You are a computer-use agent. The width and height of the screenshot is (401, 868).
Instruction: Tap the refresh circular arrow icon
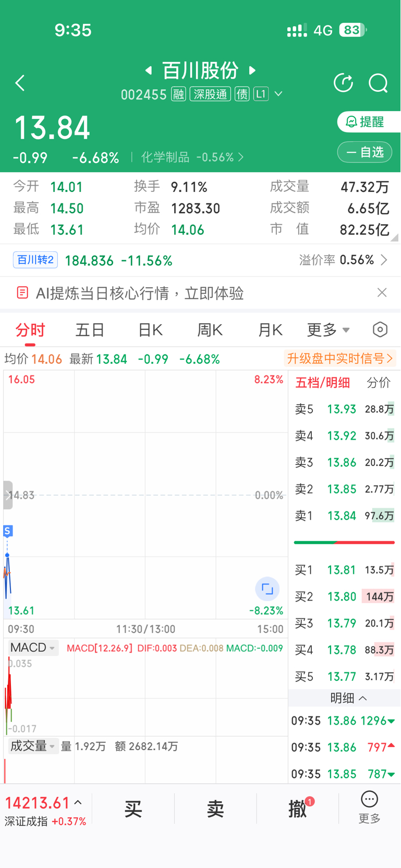(343, 83)
